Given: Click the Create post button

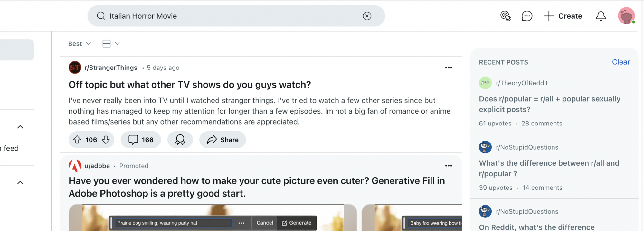Looking at the screenshot, I should (563, 16).
